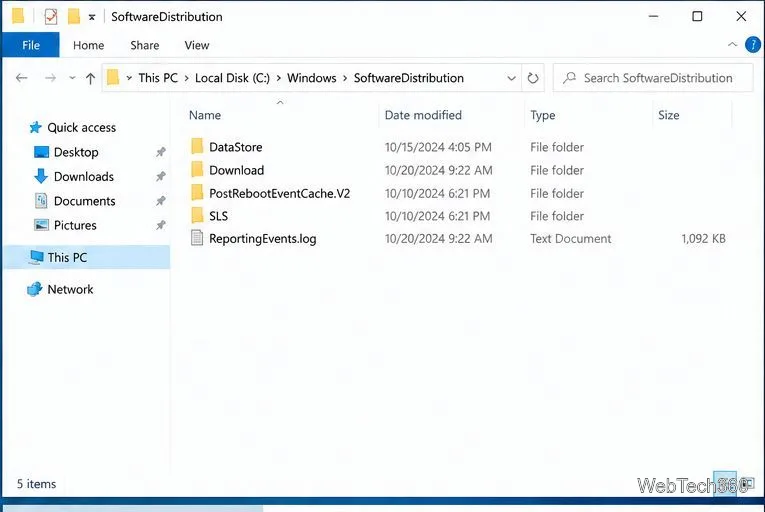Screen dimensions: 765x512
Task: Select Quick access in navigation pane
Action: pyautogui.click(x=81, y=127)
